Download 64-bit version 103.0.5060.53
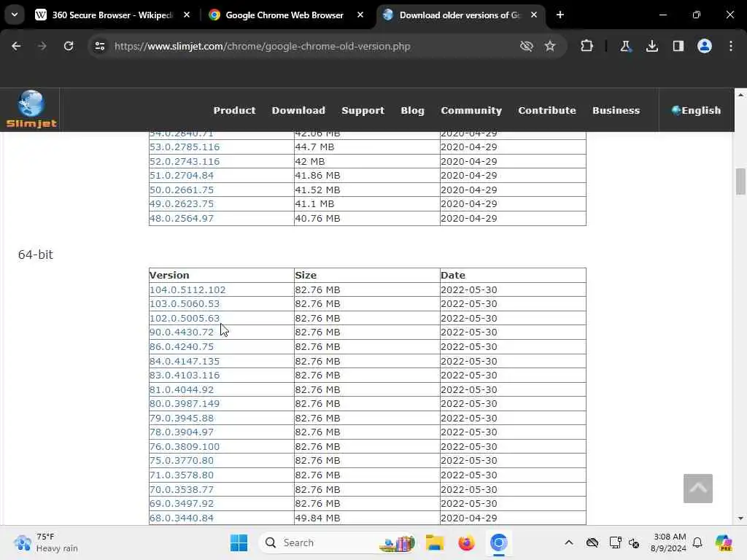Image resolution: width=747 pixels, height=560 pixels. coord(185,304)
